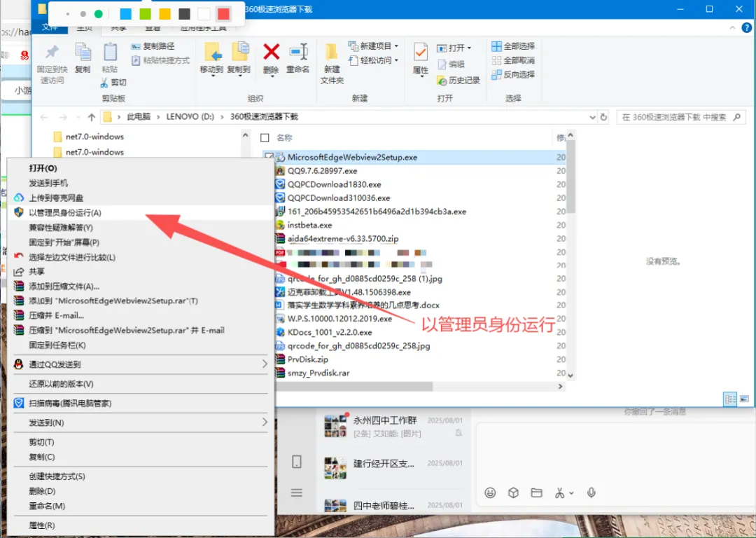Toggle the select-all checkbox beside Name header
The image size is (756, 538).
tap(265, 138)
